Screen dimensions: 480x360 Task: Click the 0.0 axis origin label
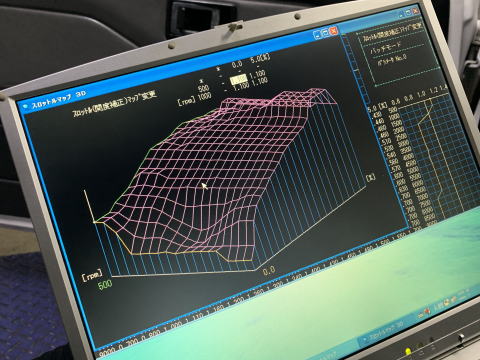pyautogui.click(x=269, y=271)
